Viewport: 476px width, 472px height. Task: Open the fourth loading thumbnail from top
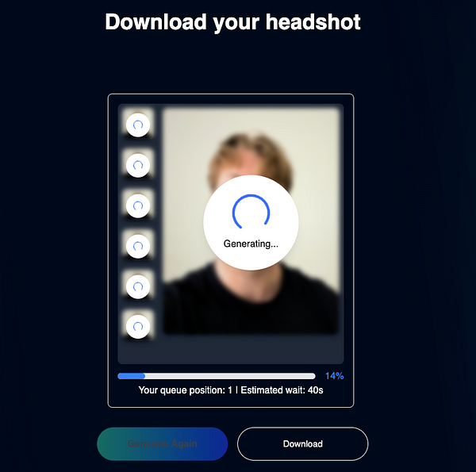(138, 245)
